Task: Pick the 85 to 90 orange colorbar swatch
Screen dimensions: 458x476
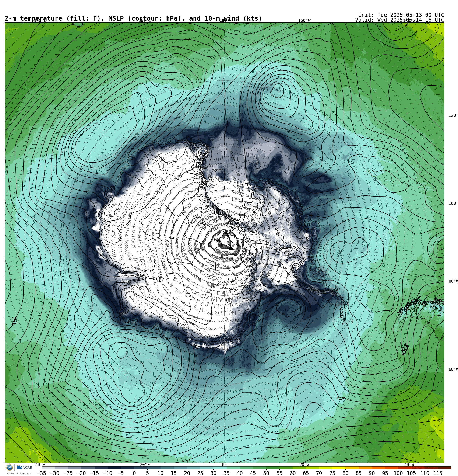Action: point(365,468)
